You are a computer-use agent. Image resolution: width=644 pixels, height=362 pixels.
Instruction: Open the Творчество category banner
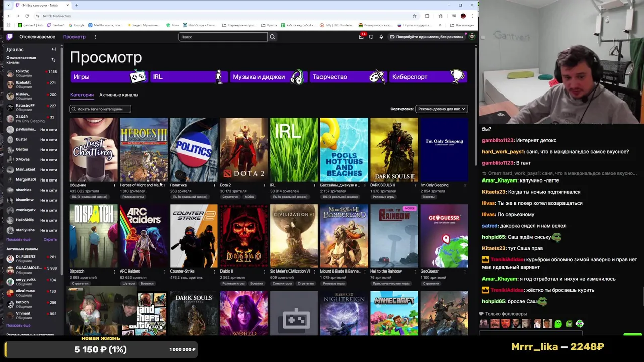(x=348, y=77)
